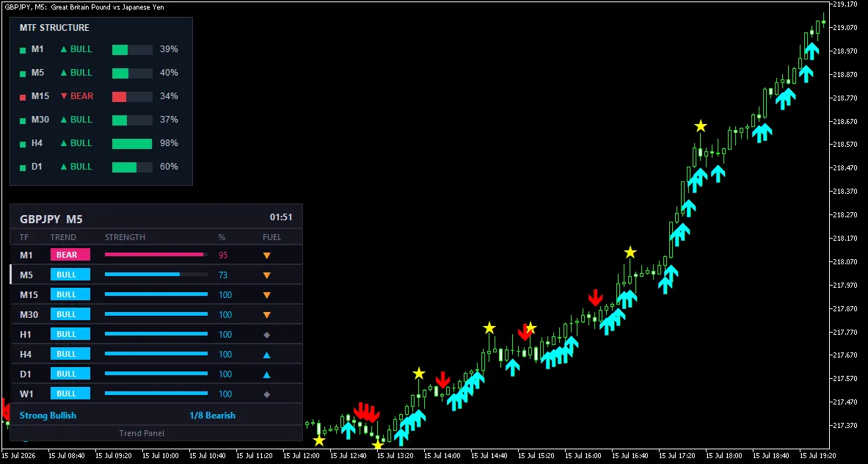The height and width of the screenshot is (464, 868).
Task: Click the H4 row label in Trend Panel
Action: 26,355
